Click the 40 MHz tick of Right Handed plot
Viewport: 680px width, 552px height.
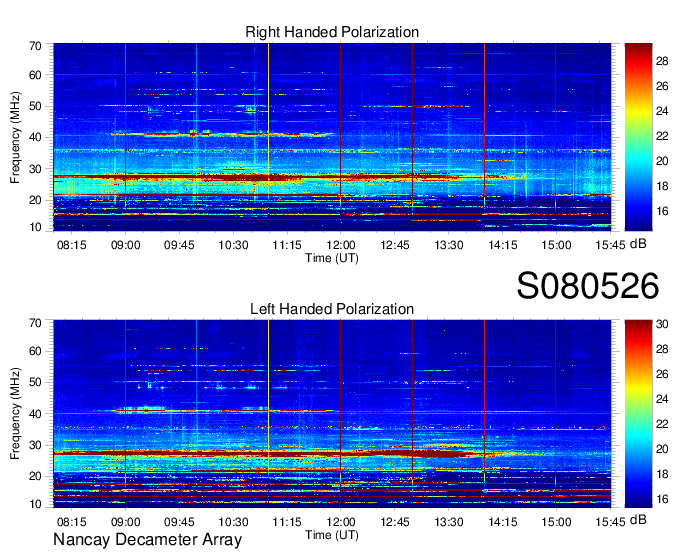(x=35, y=137)
